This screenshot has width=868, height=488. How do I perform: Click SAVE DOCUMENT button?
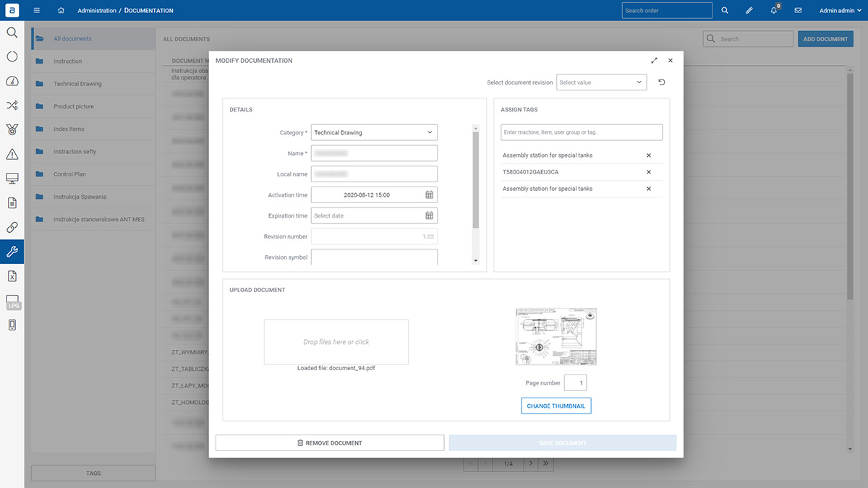[x=563, y=442]
